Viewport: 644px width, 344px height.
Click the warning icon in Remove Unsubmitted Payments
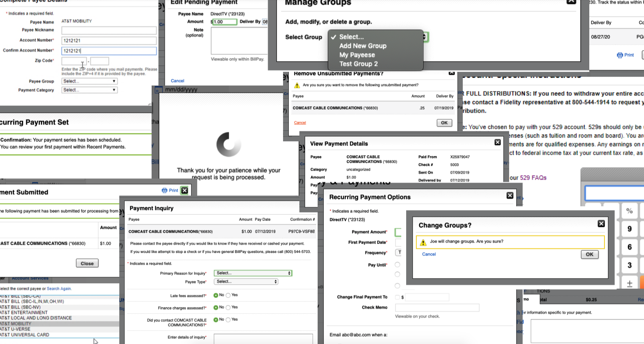(297, 85)
